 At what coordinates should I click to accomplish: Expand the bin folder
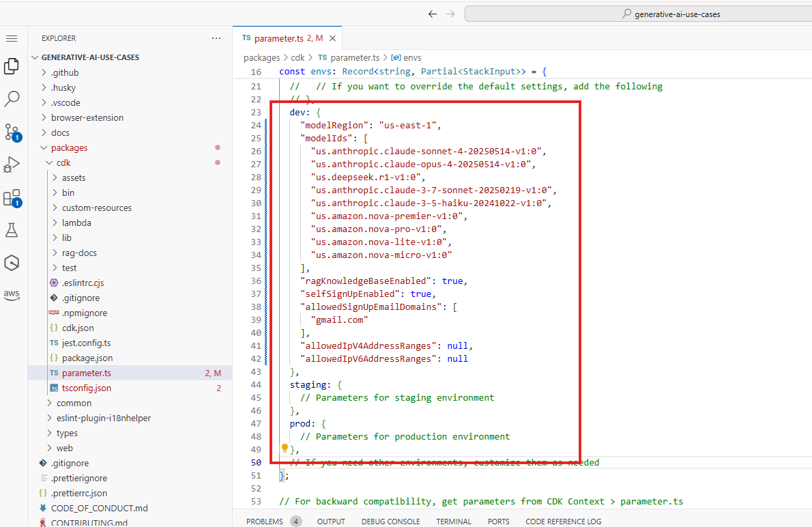[x=130, y=193]
